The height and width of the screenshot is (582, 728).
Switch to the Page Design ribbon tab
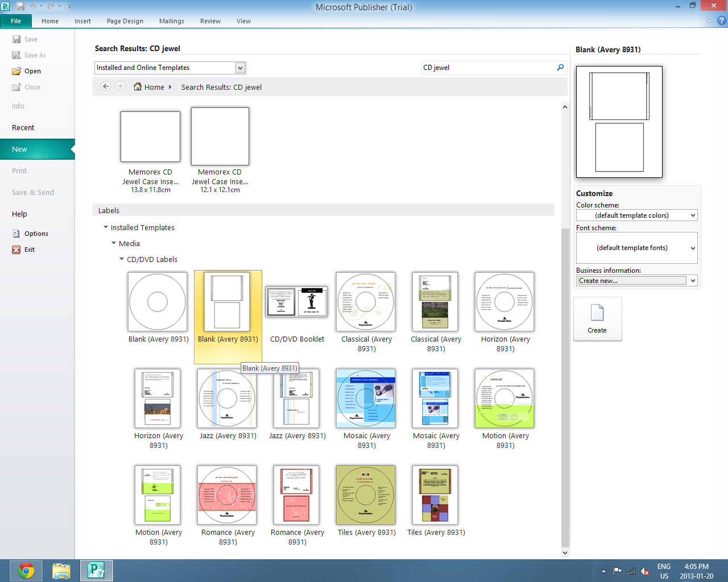[x=125, y=21]
